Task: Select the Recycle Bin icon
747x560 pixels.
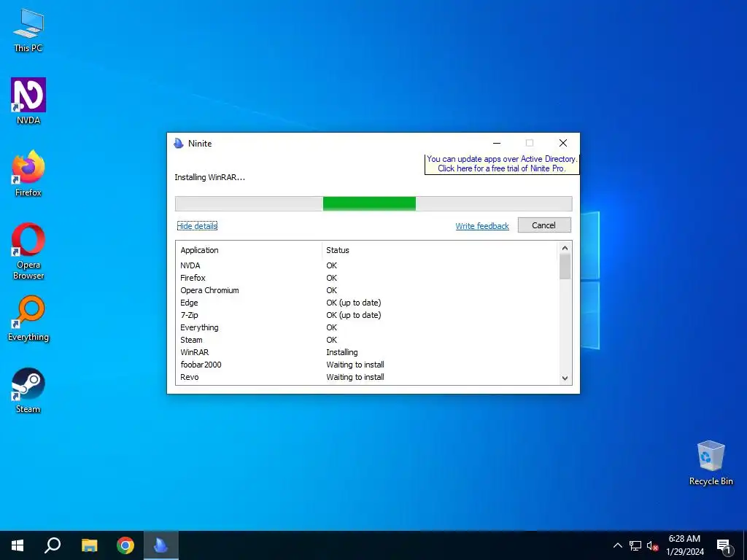Action: (711, 463)
